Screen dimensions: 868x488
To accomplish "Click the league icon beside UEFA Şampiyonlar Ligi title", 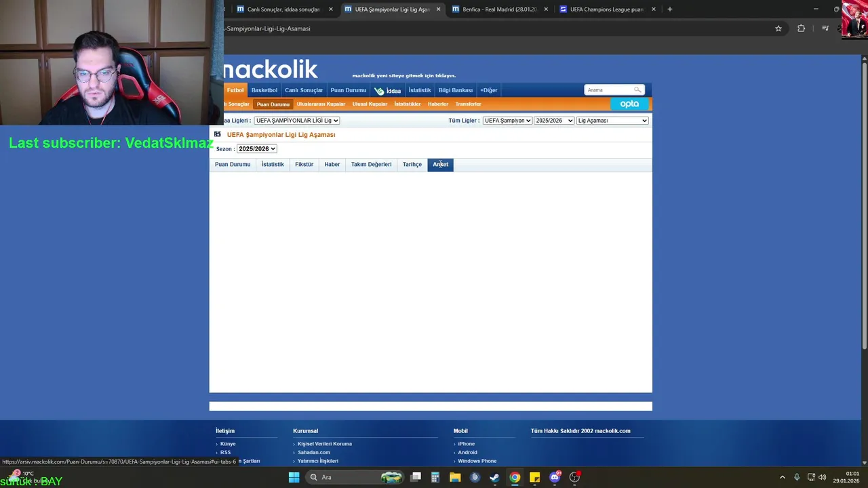I will click(218, 134).
